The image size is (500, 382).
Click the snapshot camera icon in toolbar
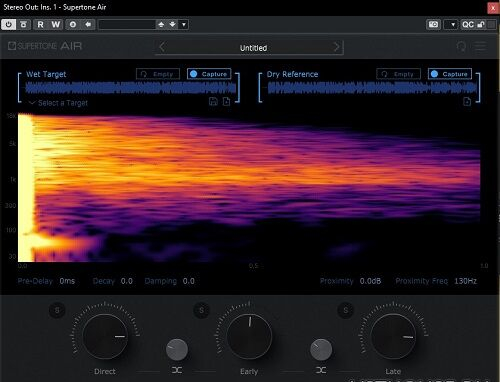point(433,25)
